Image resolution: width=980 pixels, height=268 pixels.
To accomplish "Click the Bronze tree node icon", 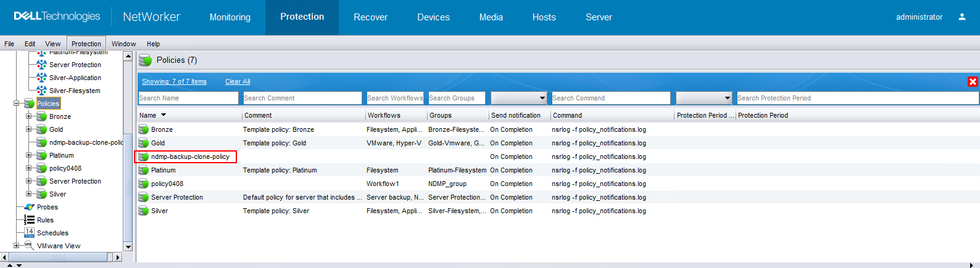I will coord(42,116).
